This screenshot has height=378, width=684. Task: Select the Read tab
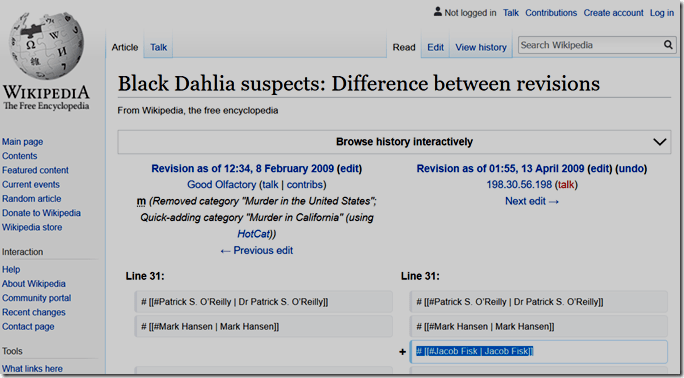404,47
